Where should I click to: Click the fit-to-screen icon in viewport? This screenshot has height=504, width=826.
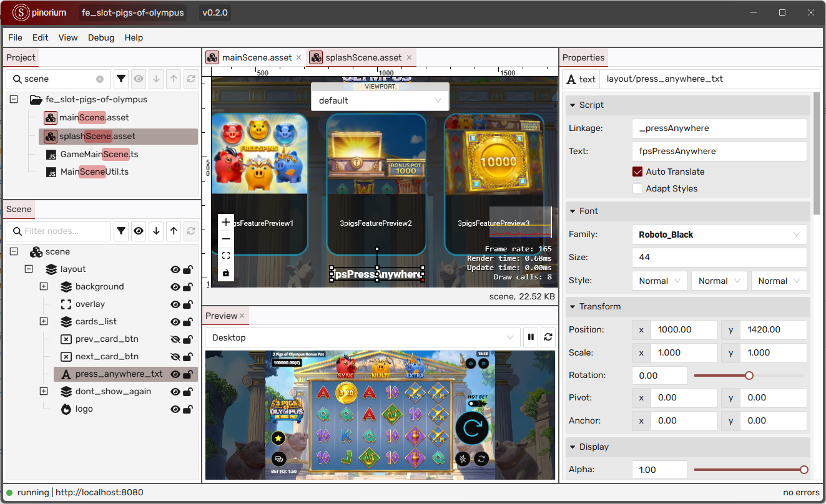point(226,256)
